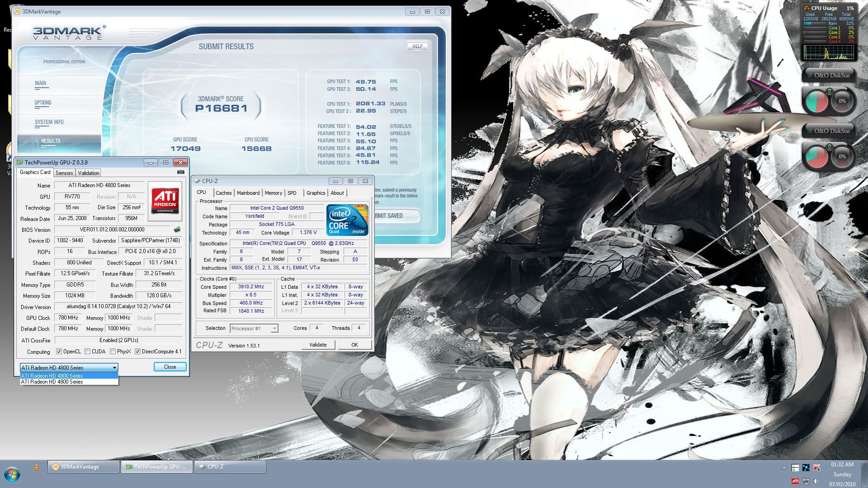Viewport: 868px width, 488px height.
Task: Click the CPU Score value 15668
Action: click(256, 149)
